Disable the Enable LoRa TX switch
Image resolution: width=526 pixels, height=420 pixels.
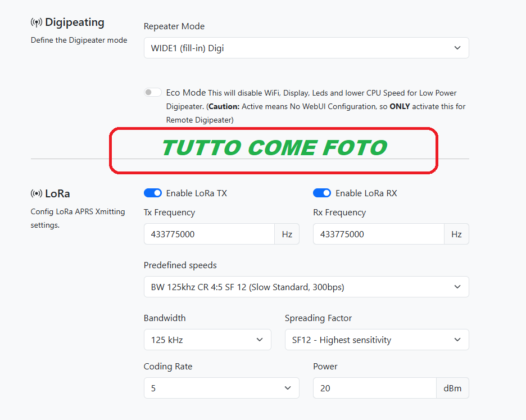pyautogui.click(x=153, y=193)
